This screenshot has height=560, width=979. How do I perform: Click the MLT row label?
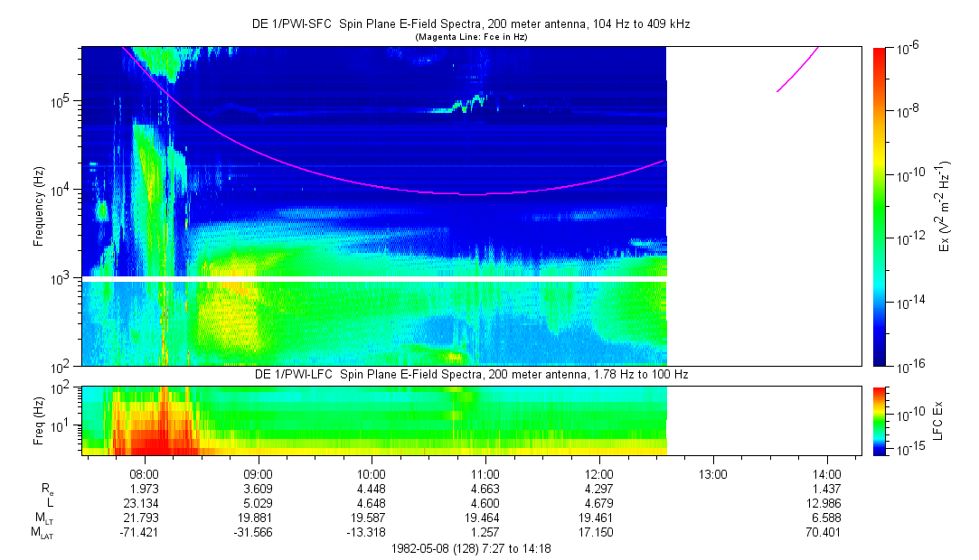point(41,518)
